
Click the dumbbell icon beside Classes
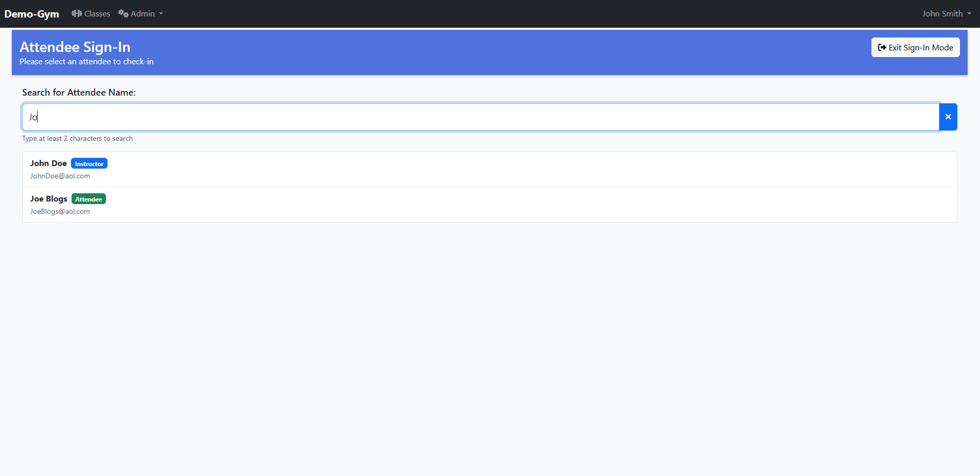pyautogui.click(x=77, y=13)
